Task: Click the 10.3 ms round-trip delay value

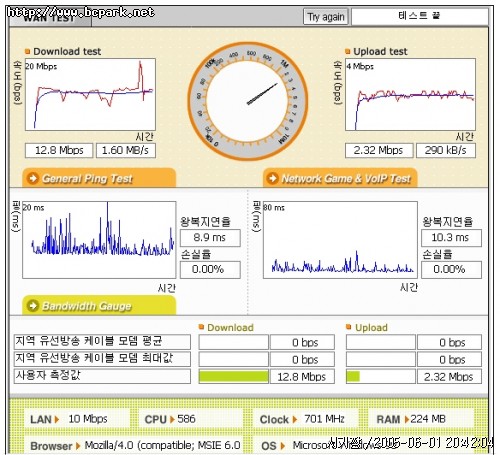Action: pyautogui.click(x=451, y=238)
